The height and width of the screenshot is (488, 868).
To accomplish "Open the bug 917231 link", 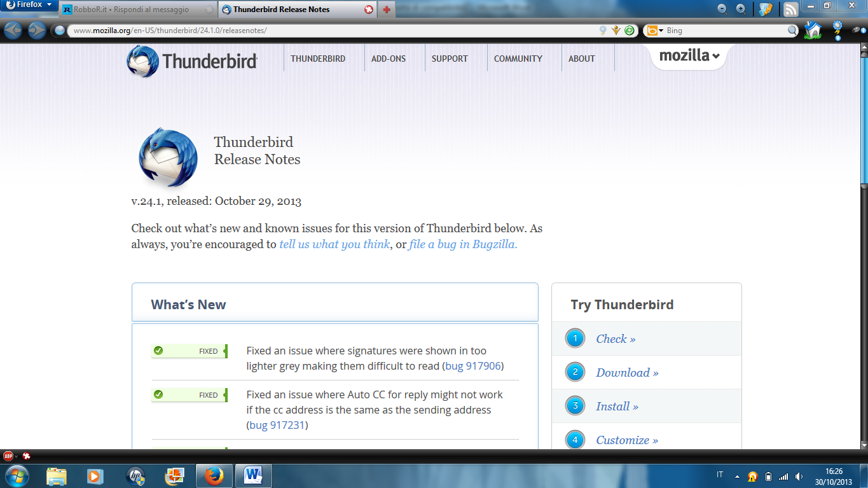I will click(277, 425).
